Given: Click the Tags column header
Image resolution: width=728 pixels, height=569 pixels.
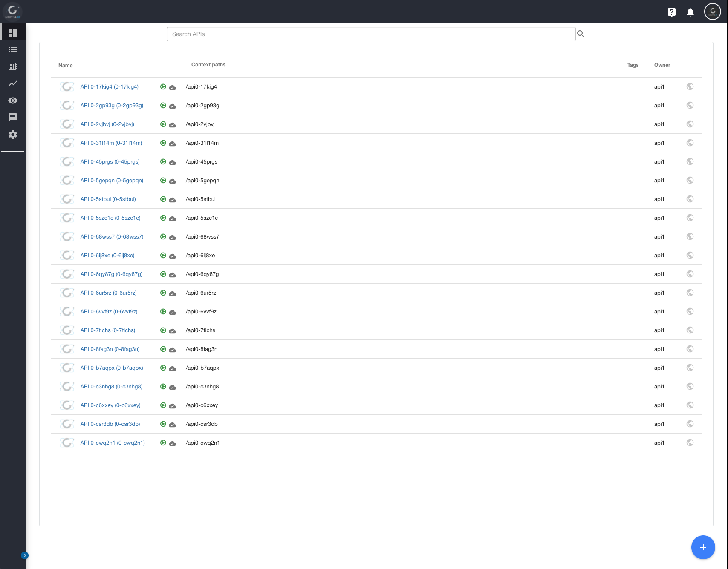Looking at the screenshot, I should click(x=633, y=65).
